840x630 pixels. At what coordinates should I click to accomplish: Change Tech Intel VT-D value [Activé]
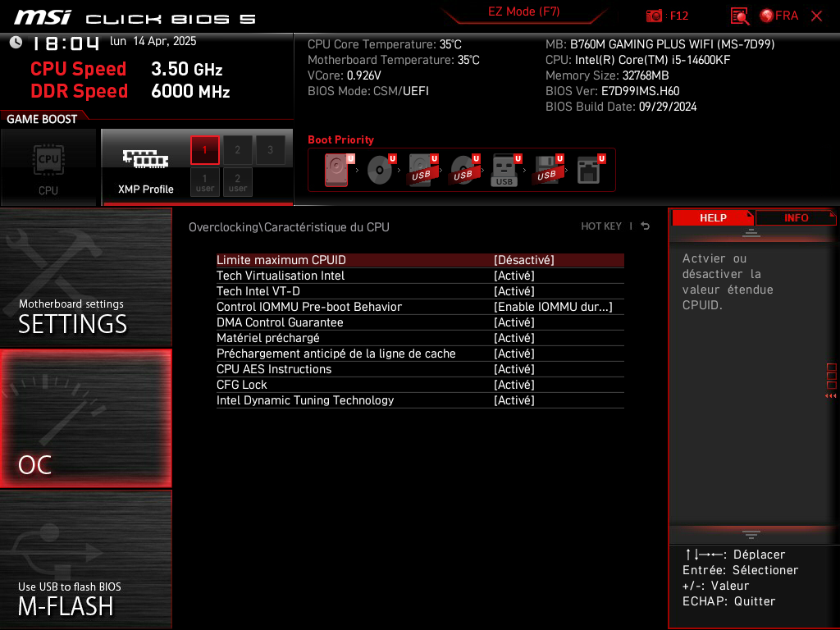coord(514,291)
